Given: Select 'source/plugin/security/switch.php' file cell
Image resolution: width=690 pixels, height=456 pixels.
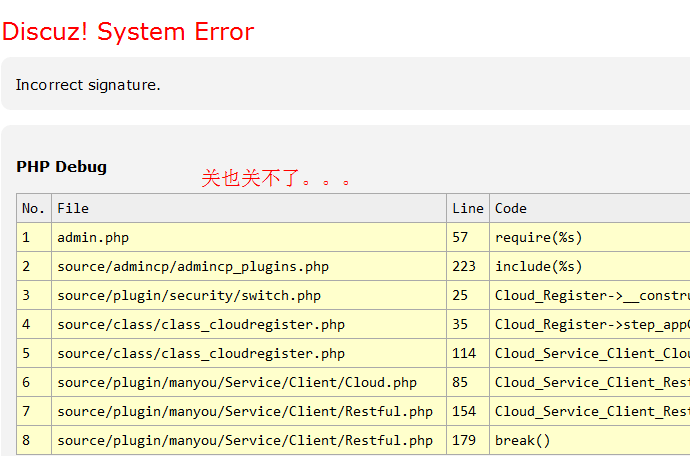Looking at the screenshot, I should [x=249, y=295].
